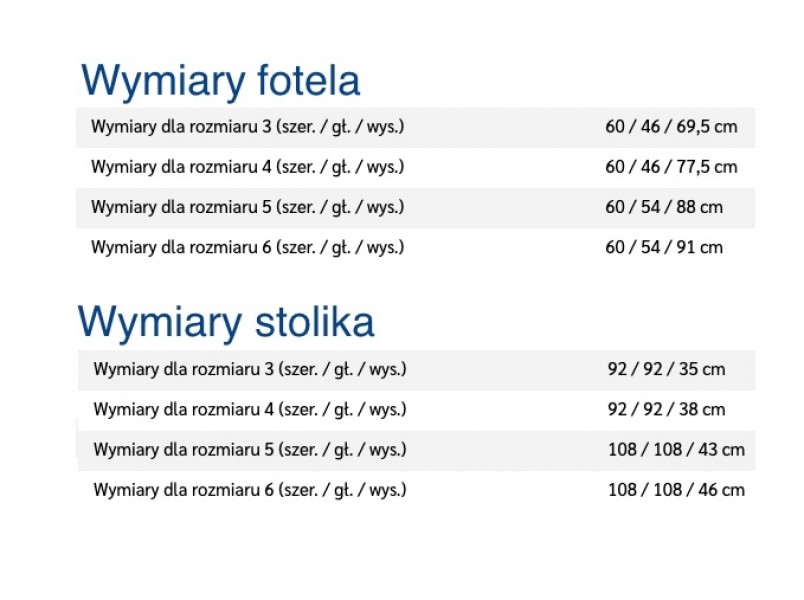Click the value '108 / 108 / 43 cm'
804x600 pixels.
pos(676,450)
